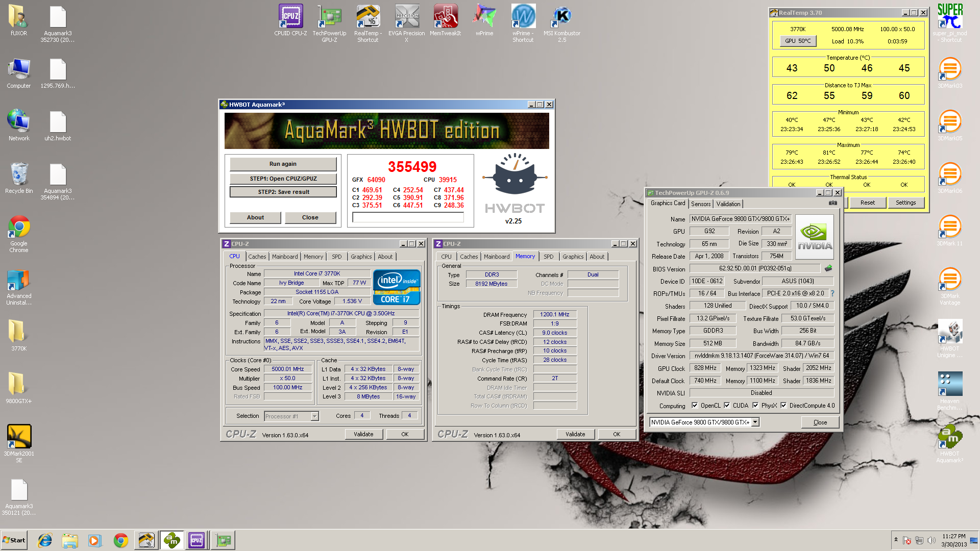Show hidden tray icons arrow
This screenshot has width=980, height=551.
click(896, 540)
